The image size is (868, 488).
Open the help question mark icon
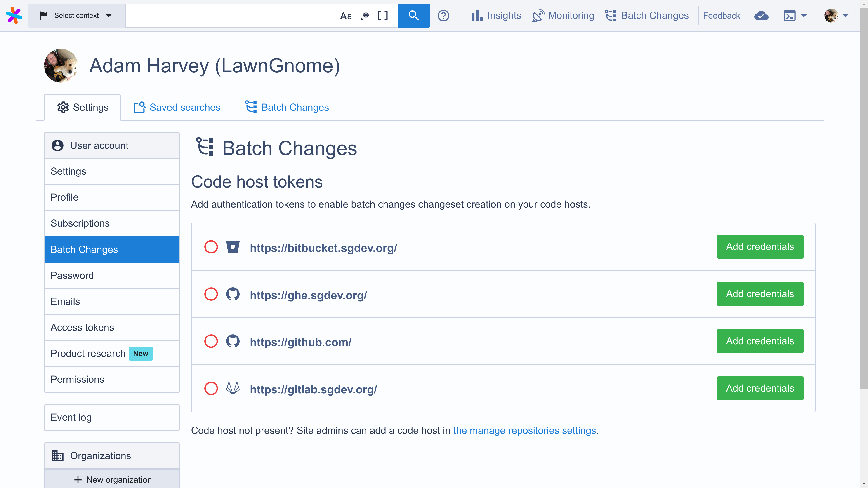[x=443, y=16]
